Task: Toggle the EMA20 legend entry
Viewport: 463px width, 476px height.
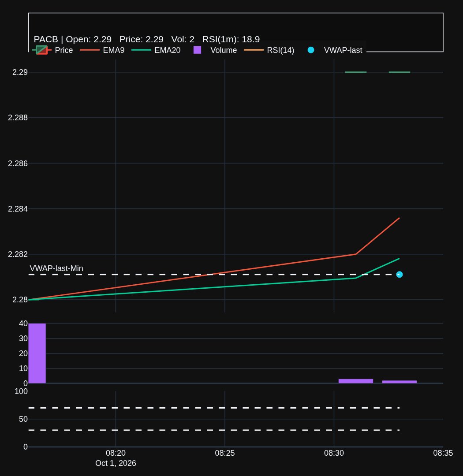Action: coord(156,50)
